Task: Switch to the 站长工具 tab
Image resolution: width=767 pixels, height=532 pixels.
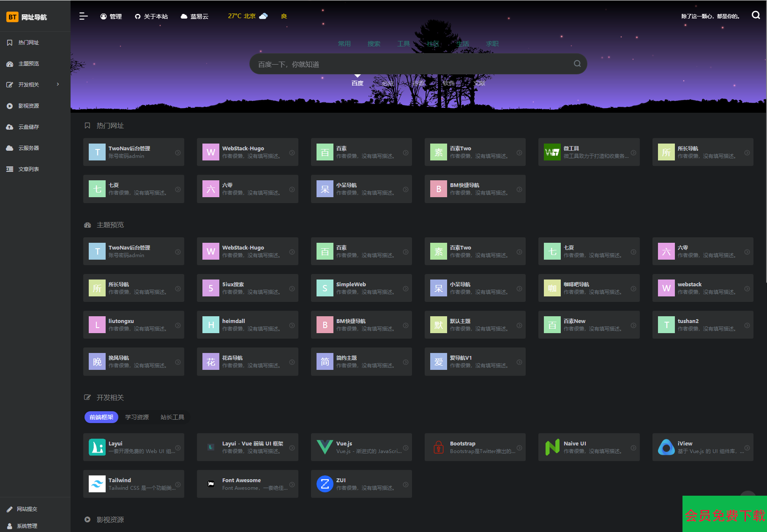Action: coord(172,417)
